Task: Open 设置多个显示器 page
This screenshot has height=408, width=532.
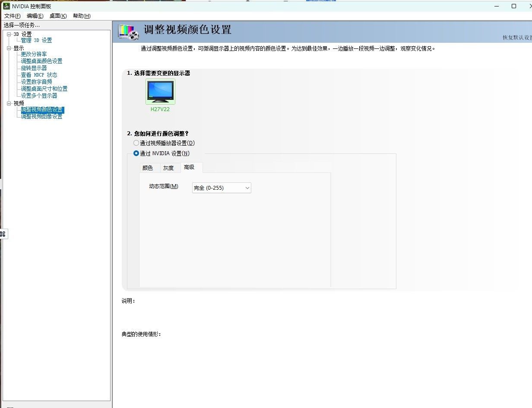Action: tap(39, 96)
